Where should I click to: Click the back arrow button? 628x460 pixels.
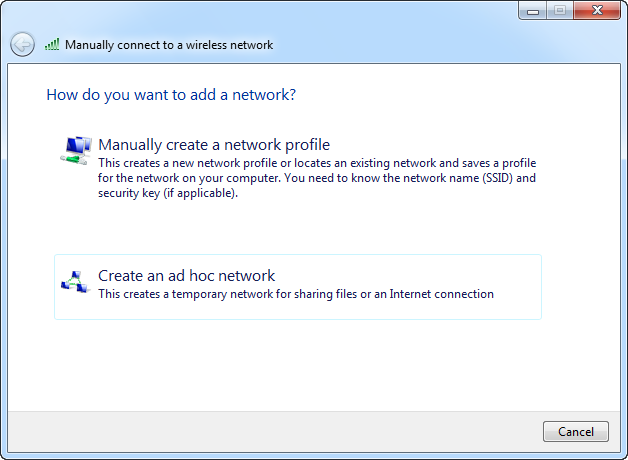(x=22, y=45)
